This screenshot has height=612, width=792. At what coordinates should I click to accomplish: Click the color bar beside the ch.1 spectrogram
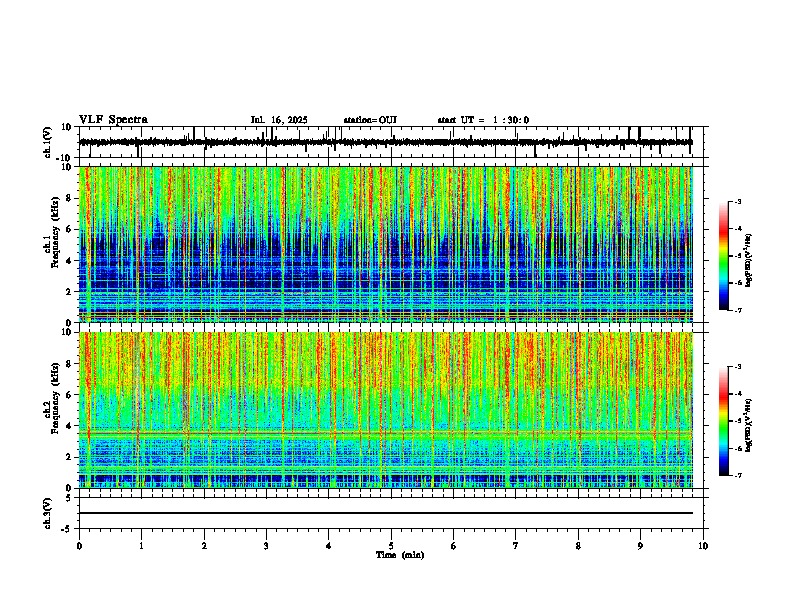(724, 256)
